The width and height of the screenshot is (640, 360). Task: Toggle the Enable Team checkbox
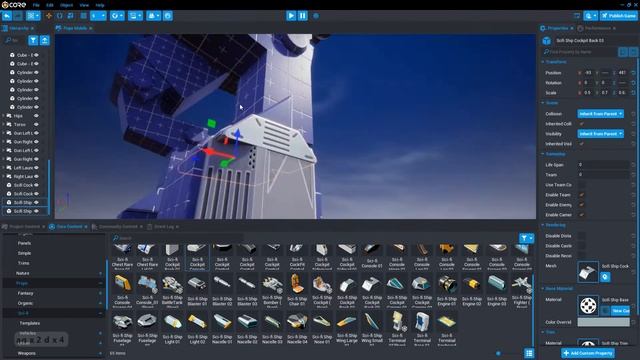point(582,195)
